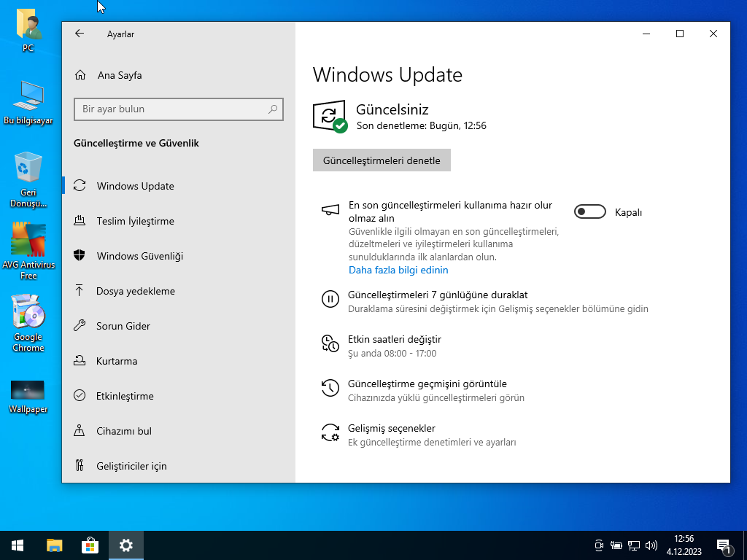Open File Explorer from taskbar
This screenshot has width=747, height=560.
tap(54, 545)
